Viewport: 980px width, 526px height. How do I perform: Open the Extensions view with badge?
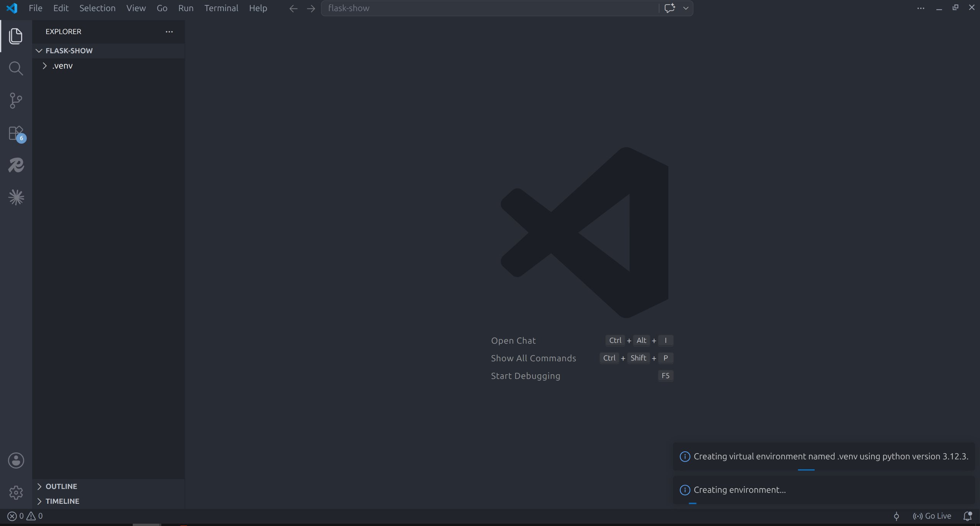(16, 133)
